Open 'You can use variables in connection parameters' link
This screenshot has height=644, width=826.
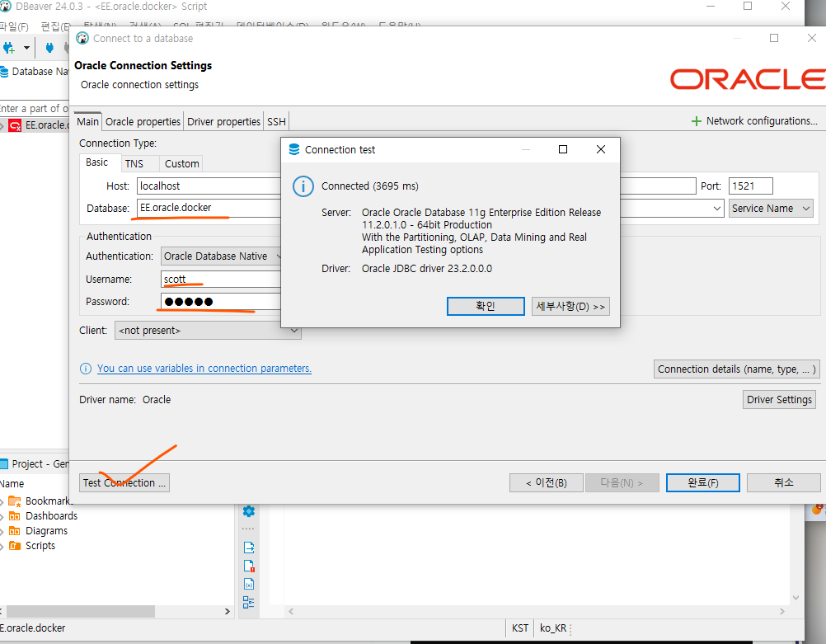point(204,369)
